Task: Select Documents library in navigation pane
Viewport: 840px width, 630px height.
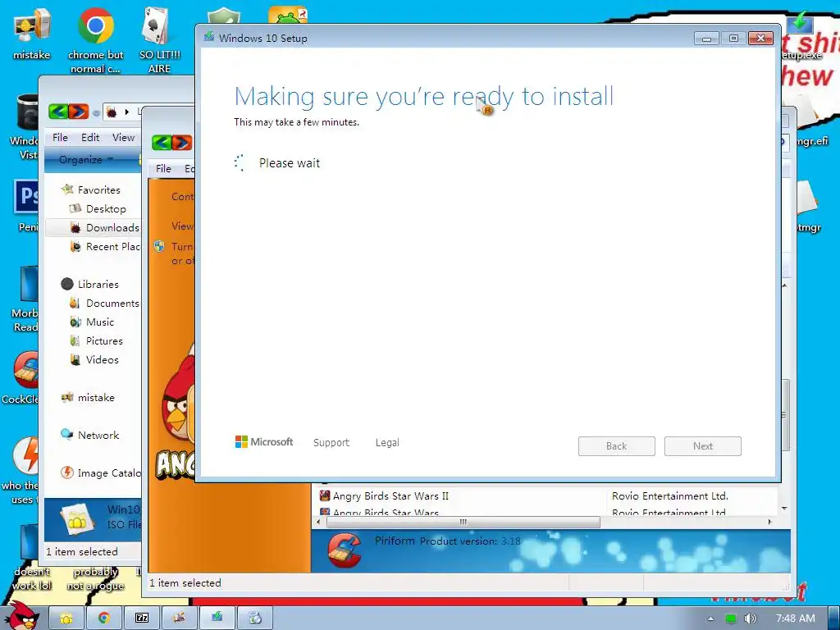Action: tap(112, 304)
